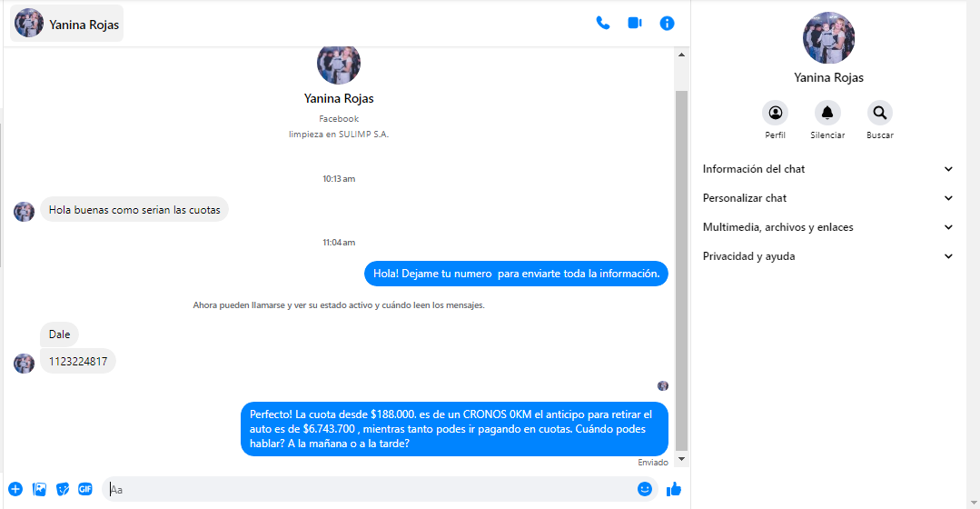
Task: Open the GIF picker
Action: (85, 489)
